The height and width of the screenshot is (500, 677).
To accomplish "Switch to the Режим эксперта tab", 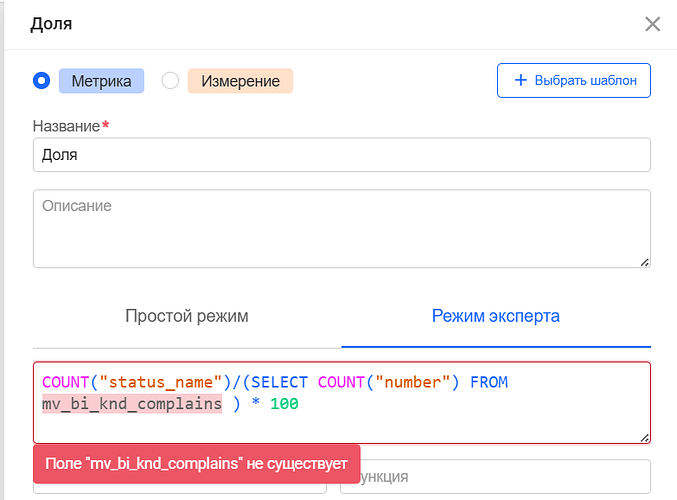I will pyautogui.click(x=496, y=316).
